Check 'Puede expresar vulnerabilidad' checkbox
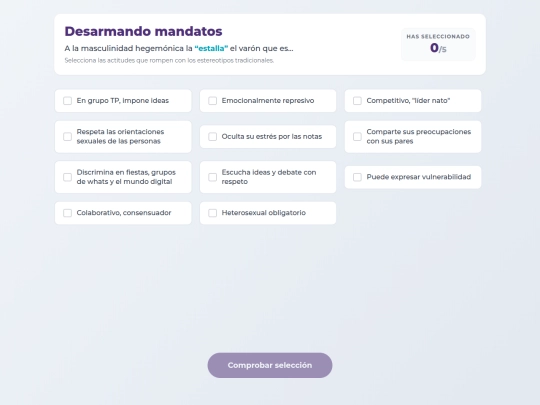This screenshot has height=405, width=540. (x=357, y=177)
